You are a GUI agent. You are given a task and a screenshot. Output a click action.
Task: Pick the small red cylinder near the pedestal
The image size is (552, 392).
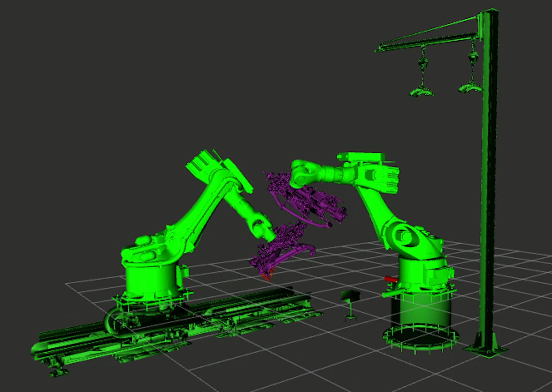point(390,279)
